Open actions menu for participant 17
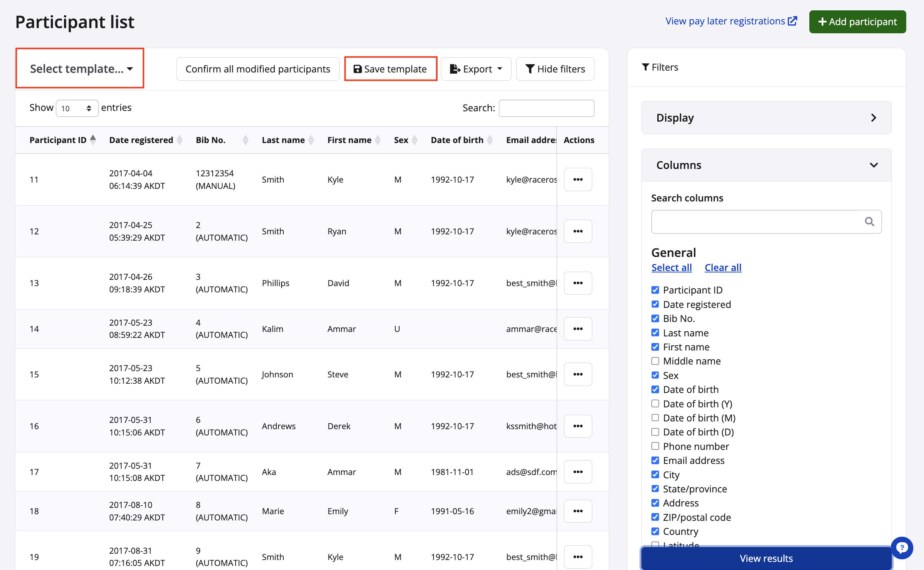The width and height of the screenshot is (924, 570). pos(577,472)
